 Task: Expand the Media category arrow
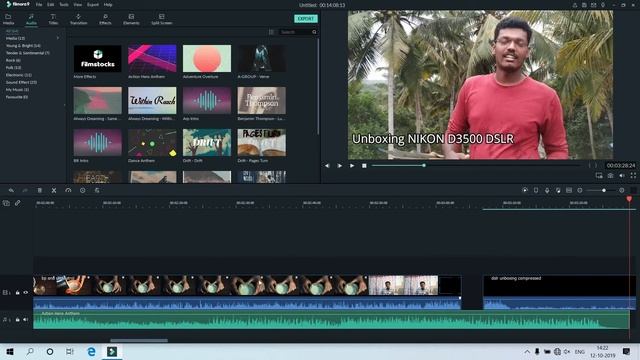(58, 38)
